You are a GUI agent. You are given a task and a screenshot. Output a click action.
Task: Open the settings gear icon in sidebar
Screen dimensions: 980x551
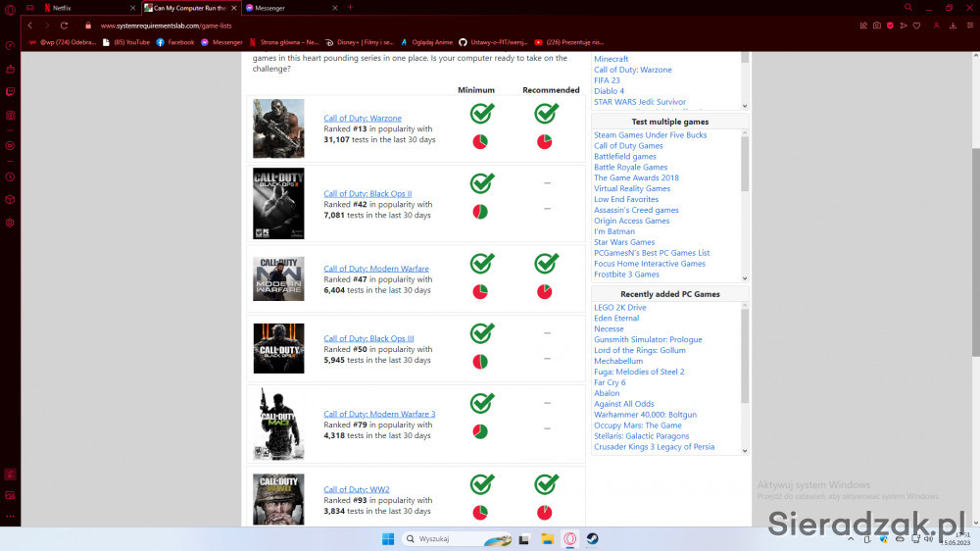point(10,223)
